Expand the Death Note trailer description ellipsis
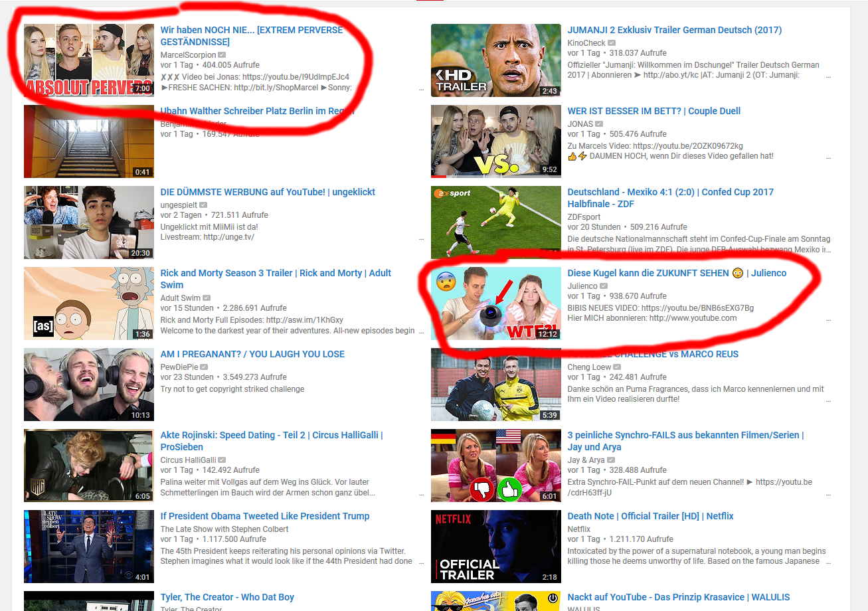Image resolution: width=868 pixels, height=611 pixels. coord(827,563)
